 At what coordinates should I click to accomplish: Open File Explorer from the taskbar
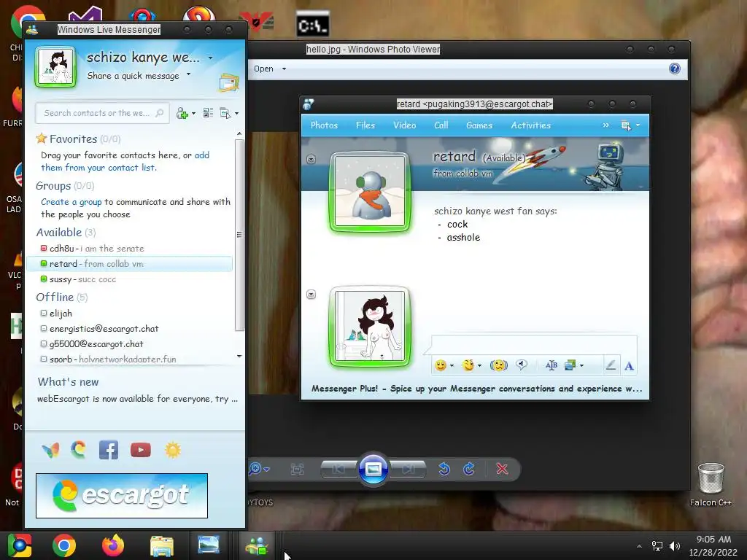tap(161, 545)
